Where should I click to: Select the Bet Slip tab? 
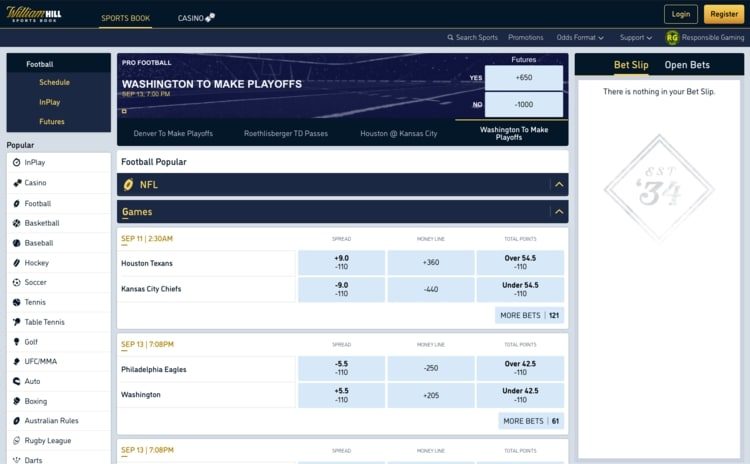[x=631, y=65]
